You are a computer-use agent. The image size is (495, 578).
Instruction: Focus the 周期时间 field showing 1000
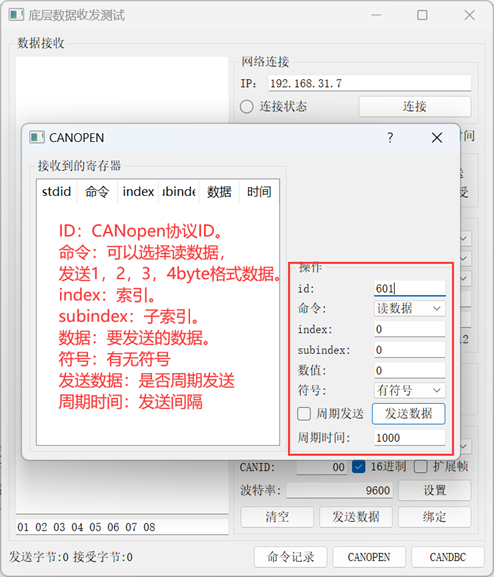pyautogui.click(x=410, y=438)
